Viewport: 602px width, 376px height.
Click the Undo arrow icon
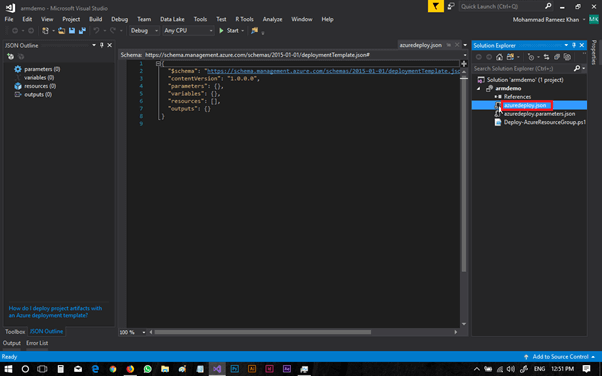[x=96, y=31]
